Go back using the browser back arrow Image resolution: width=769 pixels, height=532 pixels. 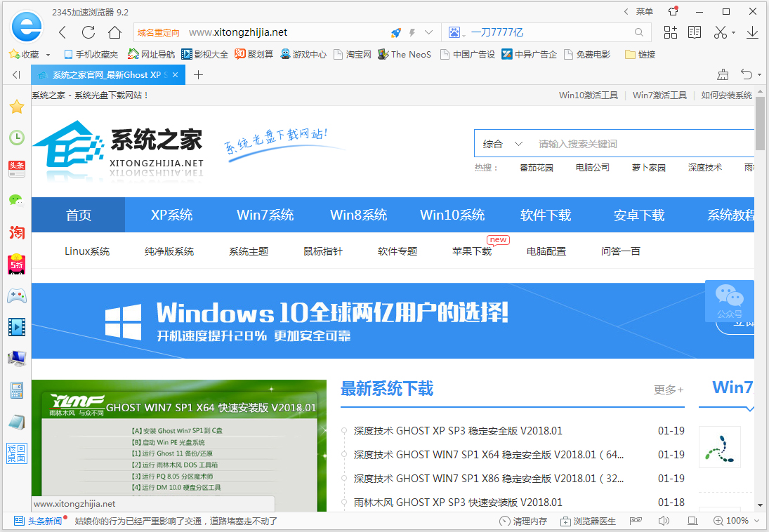click(x=63, y=32)
